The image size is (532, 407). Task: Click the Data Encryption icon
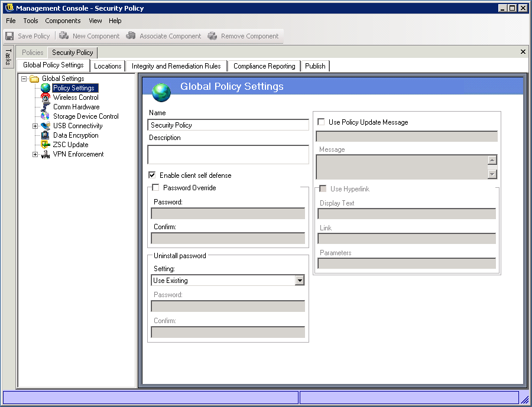46,135
